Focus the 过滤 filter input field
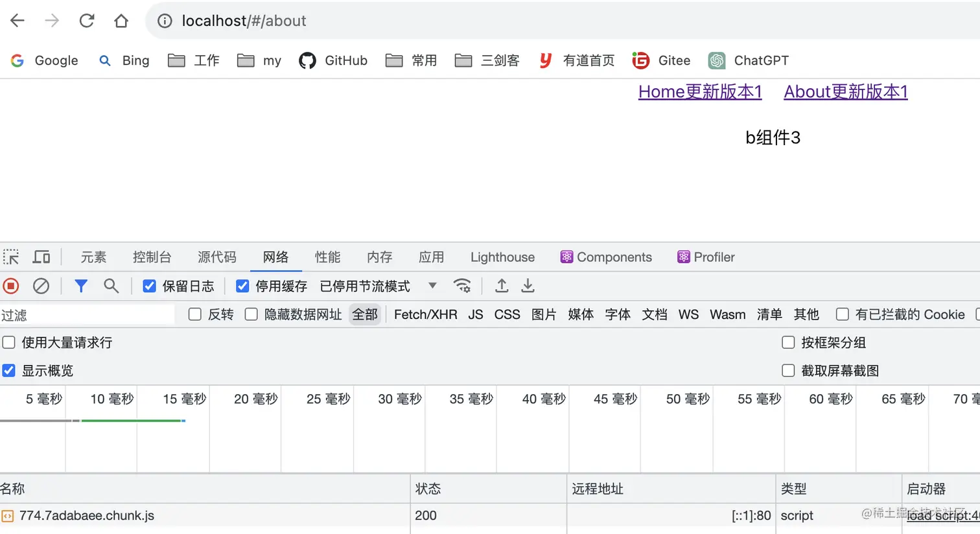 87,315
